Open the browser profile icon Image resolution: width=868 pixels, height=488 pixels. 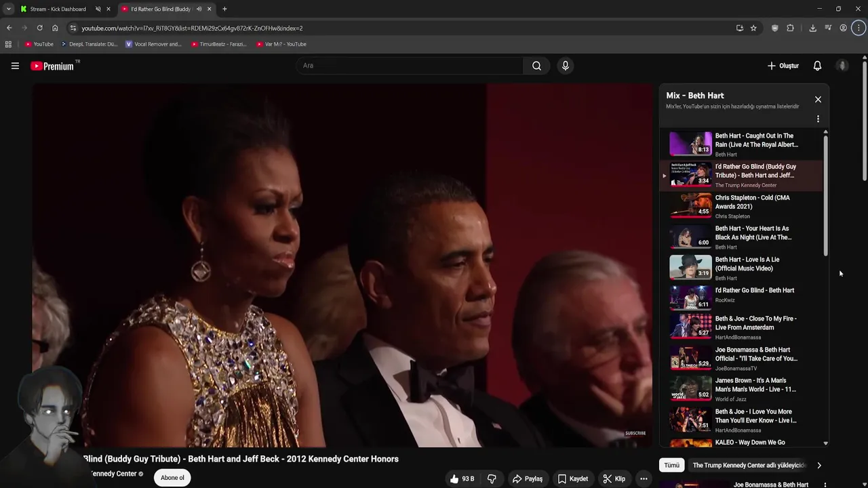click(844, 28)
